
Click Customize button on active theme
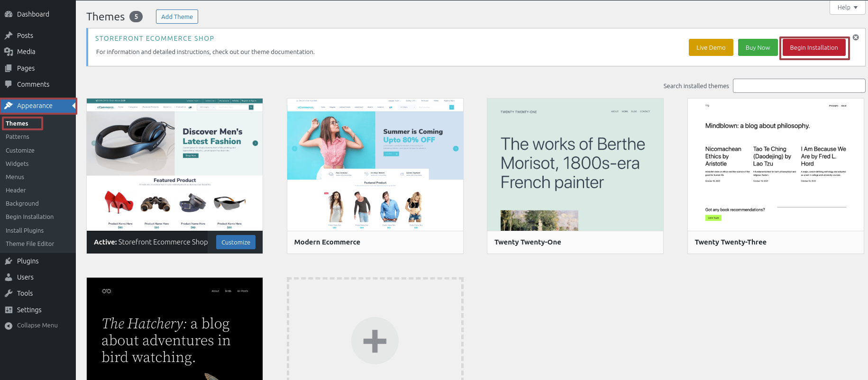236,242
